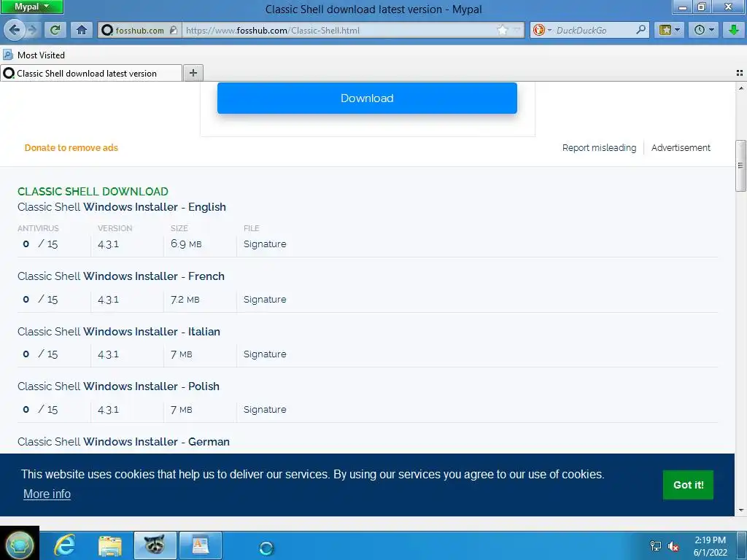Select the Classic Shell download latest version tab

(91, 74)
